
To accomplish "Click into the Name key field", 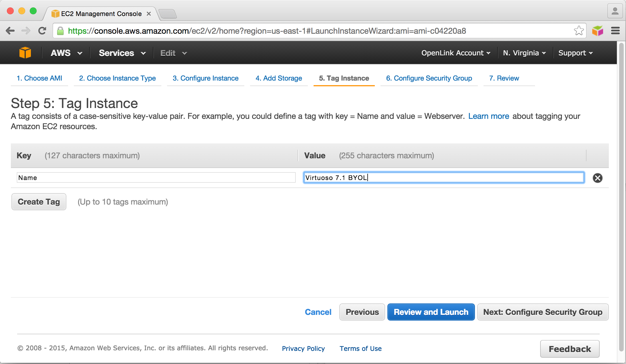I will [x=156, y=178].
